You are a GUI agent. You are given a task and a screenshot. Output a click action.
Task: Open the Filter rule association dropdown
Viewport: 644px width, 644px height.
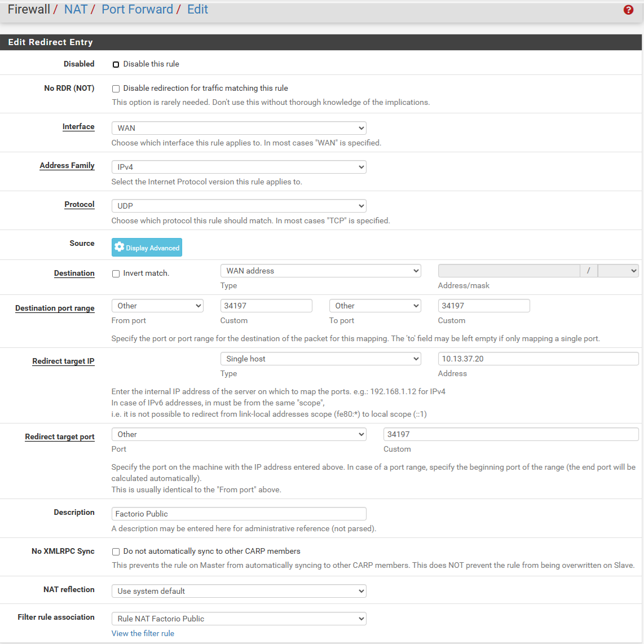coord(239,619)
